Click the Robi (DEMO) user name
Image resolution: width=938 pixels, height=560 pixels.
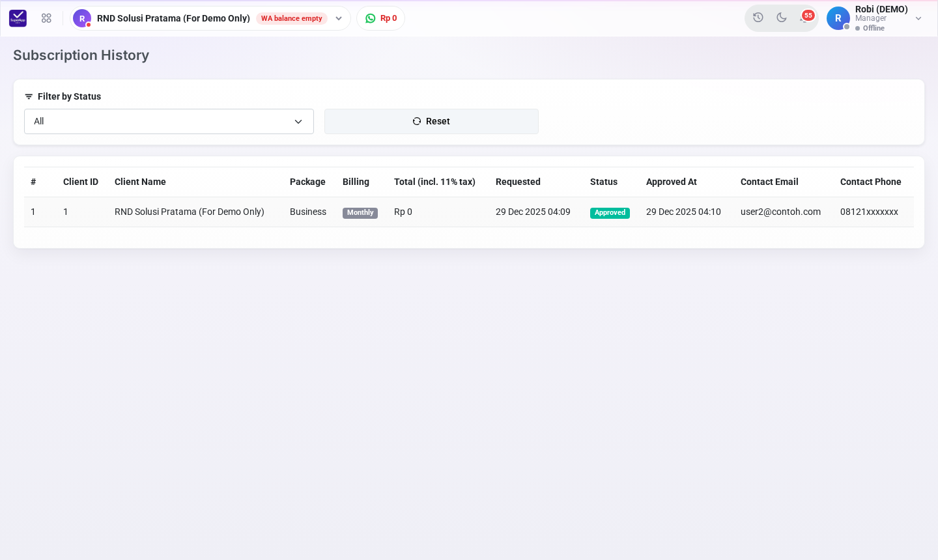[x=881, y=9]
